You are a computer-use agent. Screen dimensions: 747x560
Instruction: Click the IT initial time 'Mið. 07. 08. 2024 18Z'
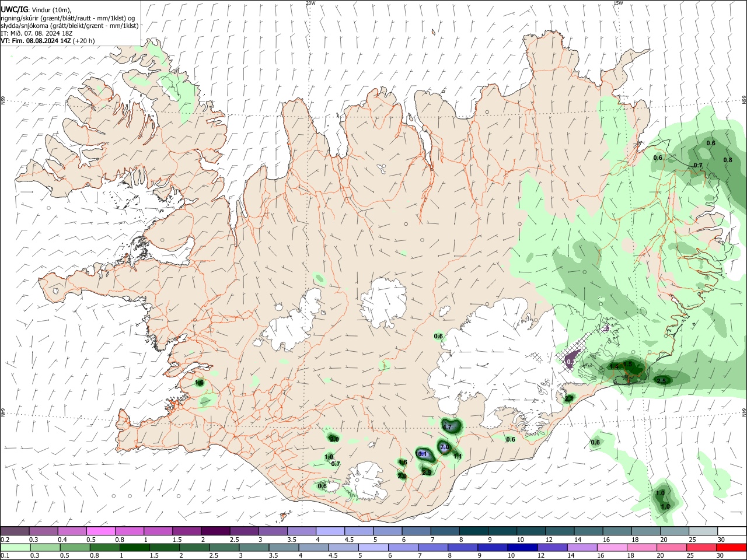41,33
